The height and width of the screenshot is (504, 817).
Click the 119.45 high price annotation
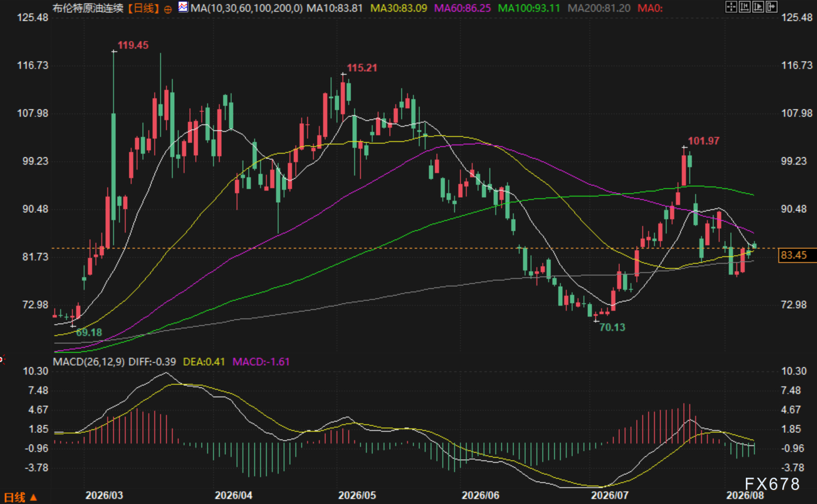click(133, 45)
